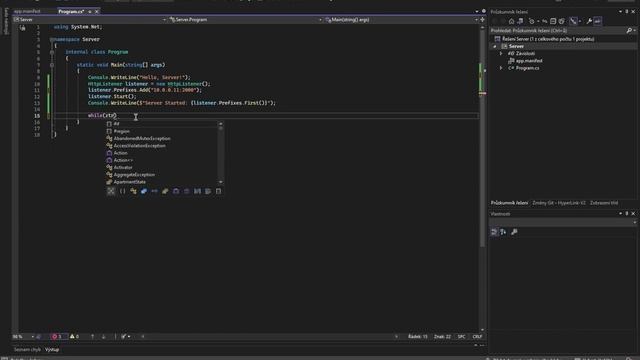The image size is (640, 360).
Task: Close the Program.cs editor tab
Action: (x=97, y=11)
